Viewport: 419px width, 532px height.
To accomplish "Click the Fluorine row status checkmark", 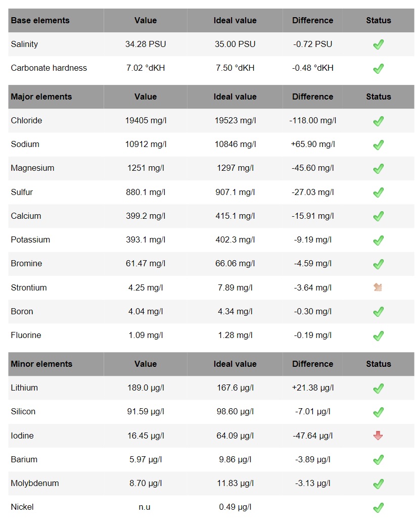I will coord(378,335).
